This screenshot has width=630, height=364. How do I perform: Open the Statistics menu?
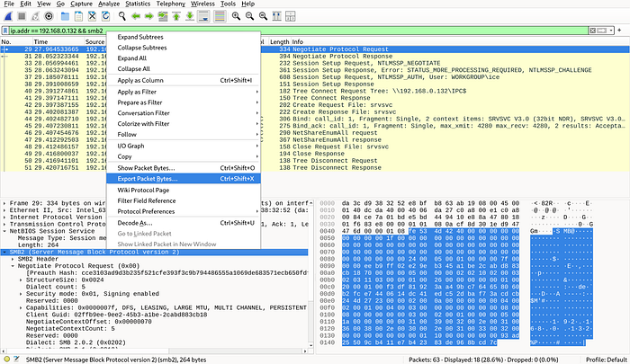138,4
